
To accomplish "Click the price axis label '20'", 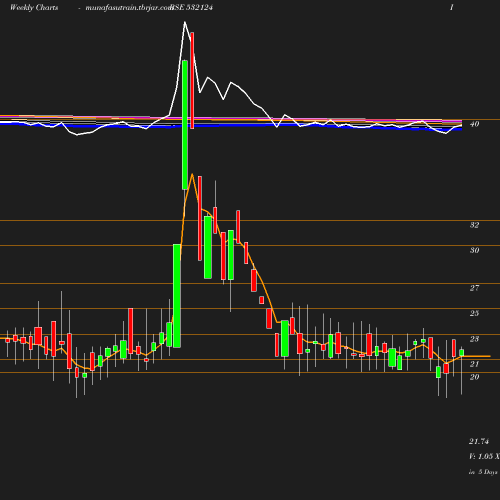I will (x=474, y=377).
